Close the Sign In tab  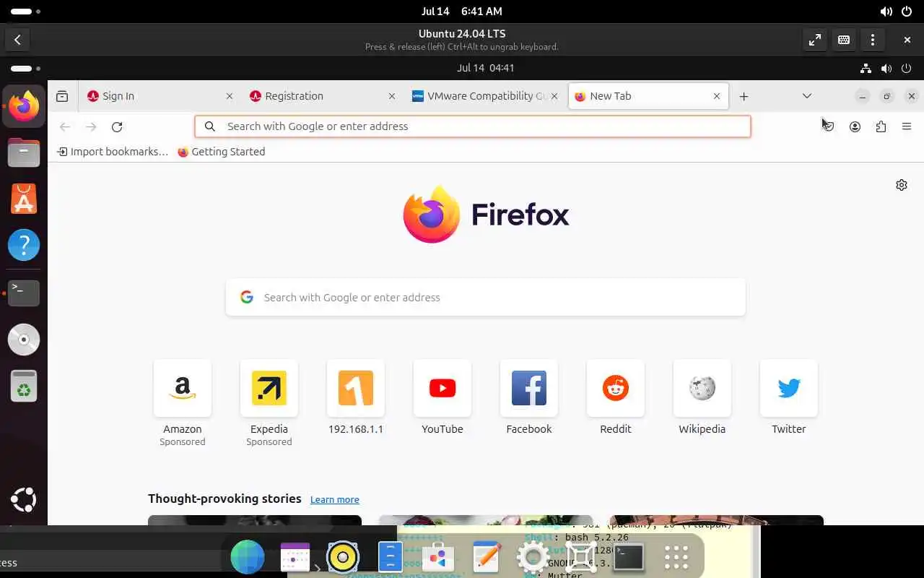[230, 96]
